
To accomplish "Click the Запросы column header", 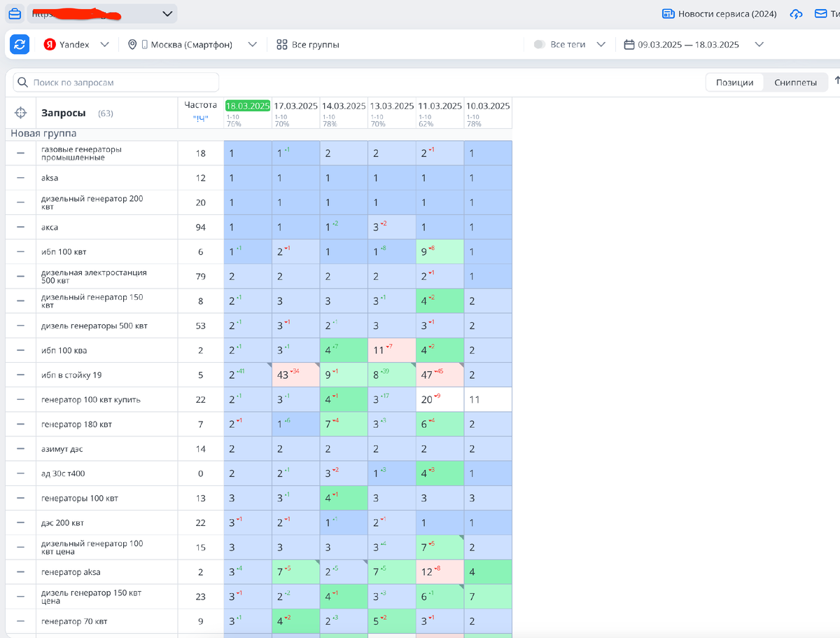I will click(64, 113).
